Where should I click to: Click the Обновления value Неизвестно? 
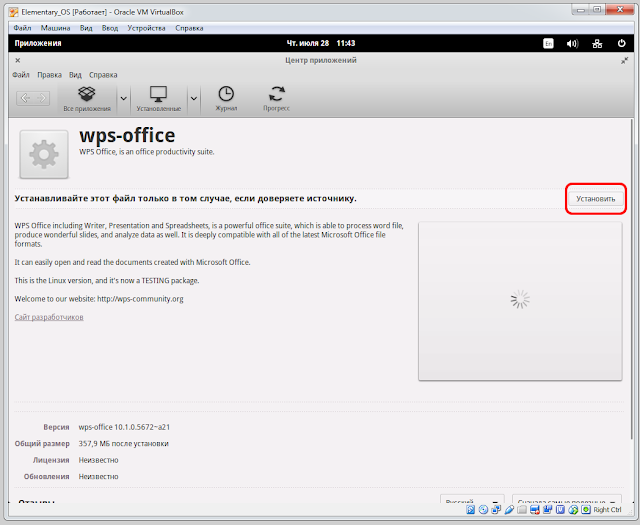(x=98, y=476)
